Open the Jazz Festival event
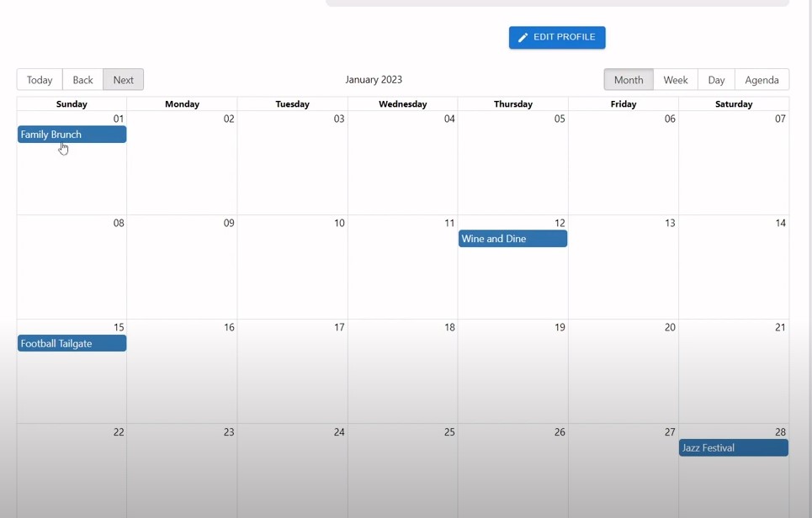 [733, 447]
